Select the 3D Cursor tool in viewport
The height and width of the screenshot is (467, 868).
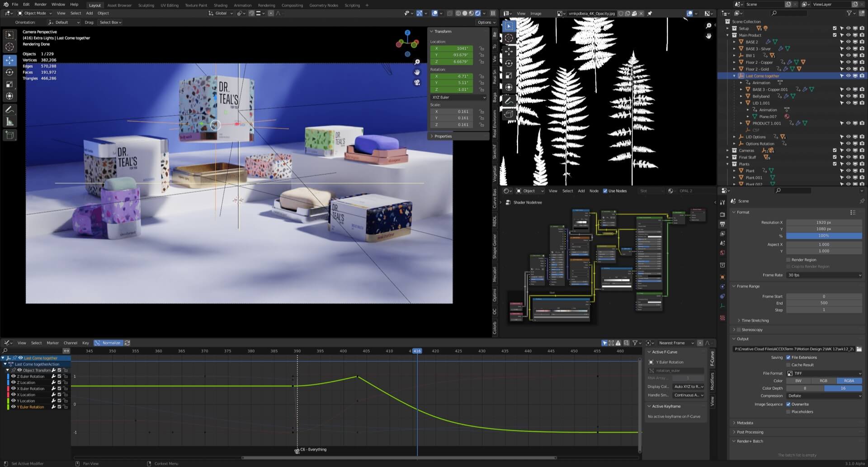9,47
